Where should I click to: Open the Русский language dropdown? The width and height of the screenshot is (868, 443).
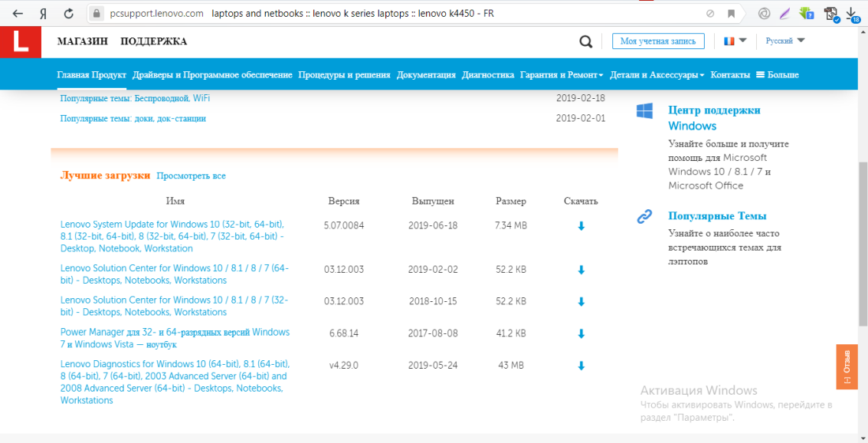[x=785, y=41]
